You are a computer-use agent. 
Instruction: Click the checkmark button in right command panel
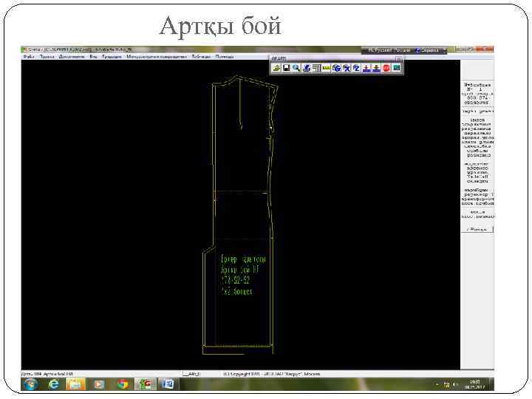coord(477,229)
